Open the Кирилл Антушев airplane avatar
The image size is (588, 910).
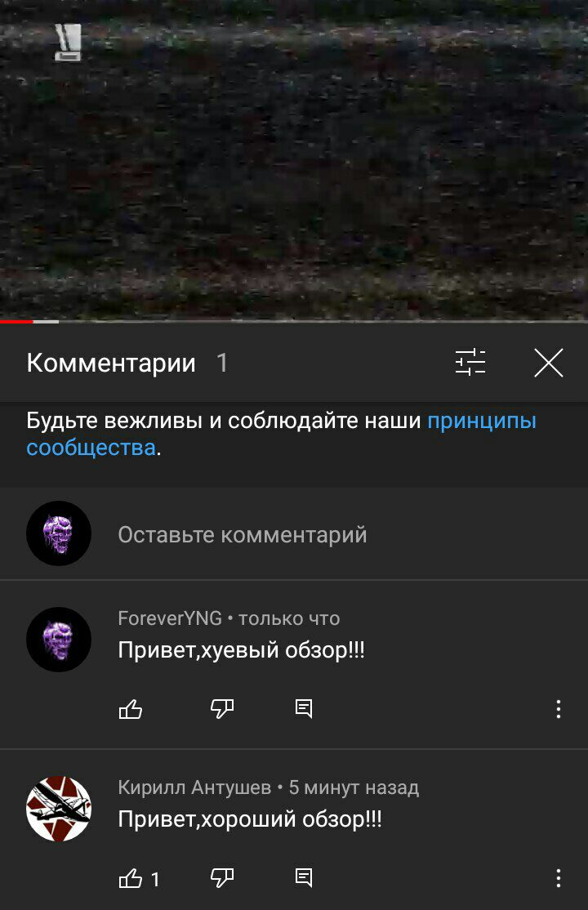point(59,809)
